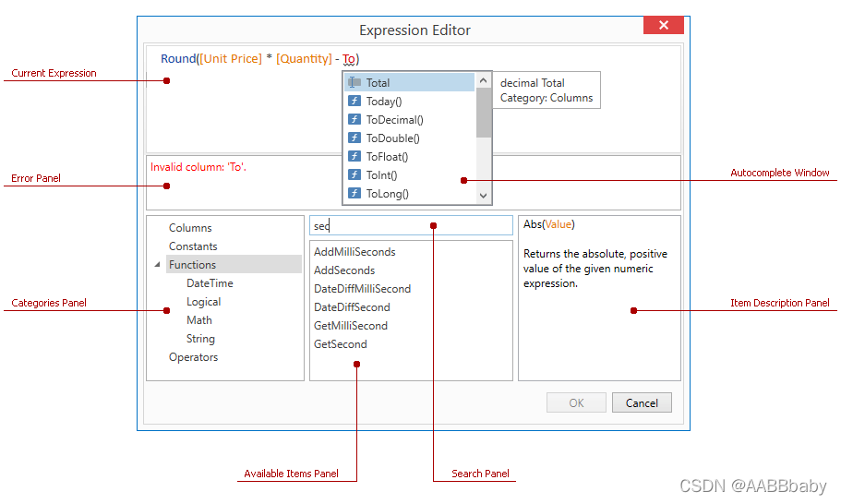Open the Math functions subcategory
841x504 pixels.
tap(199, 320)
